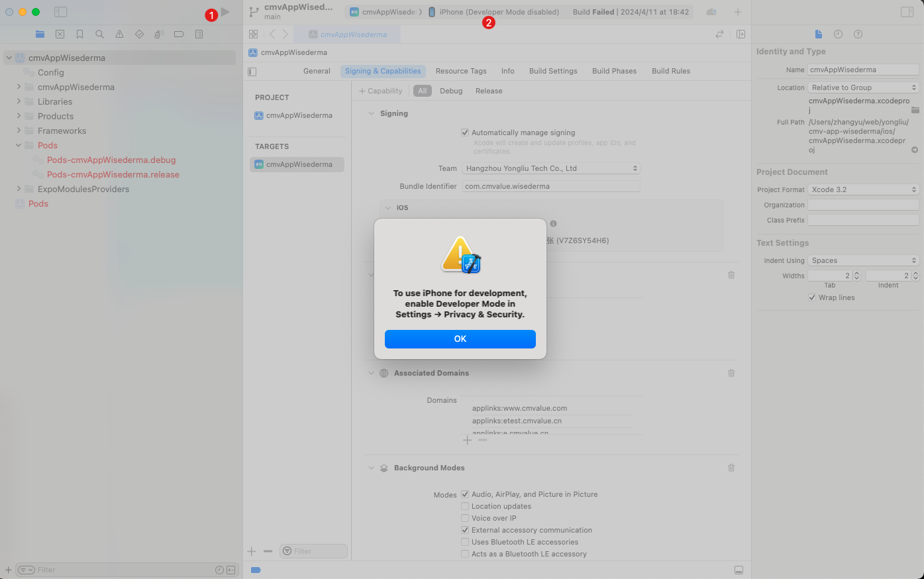Collapse the Signing section
Viewport: 924px width, 579px height.
point(371,113)
